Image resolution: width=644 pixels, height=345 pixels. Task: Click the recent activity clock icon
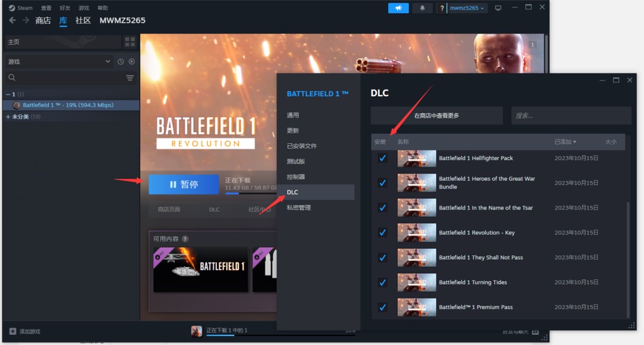(x=120, y=61)
